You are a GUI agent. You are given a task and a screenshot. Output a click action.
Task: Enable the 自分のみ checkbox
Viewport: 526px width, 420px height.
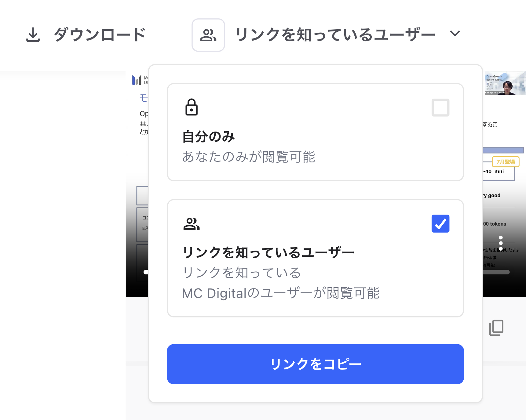(x=440, y=107)
